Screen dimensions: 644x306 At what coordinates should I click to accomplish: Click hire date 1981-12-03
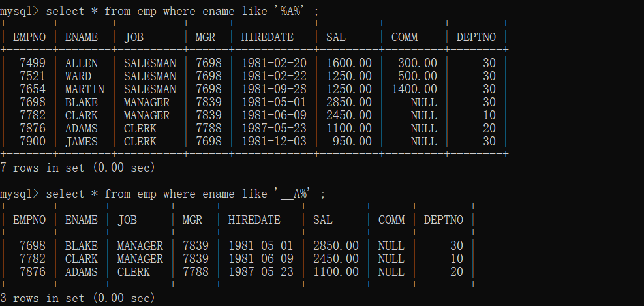274,142
